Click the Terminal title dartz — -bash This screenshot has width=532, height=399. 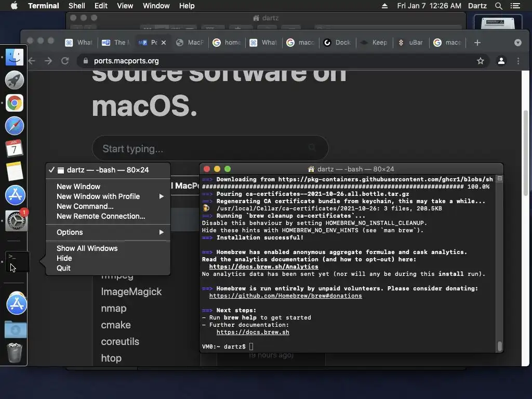click(x=355, y=169)
